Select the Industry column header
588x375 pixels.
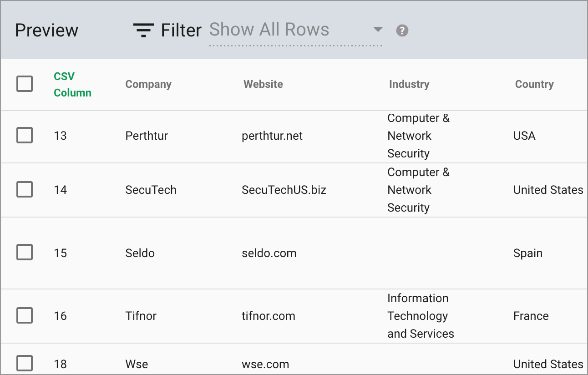pyautogui.click(x=409, y=84)
